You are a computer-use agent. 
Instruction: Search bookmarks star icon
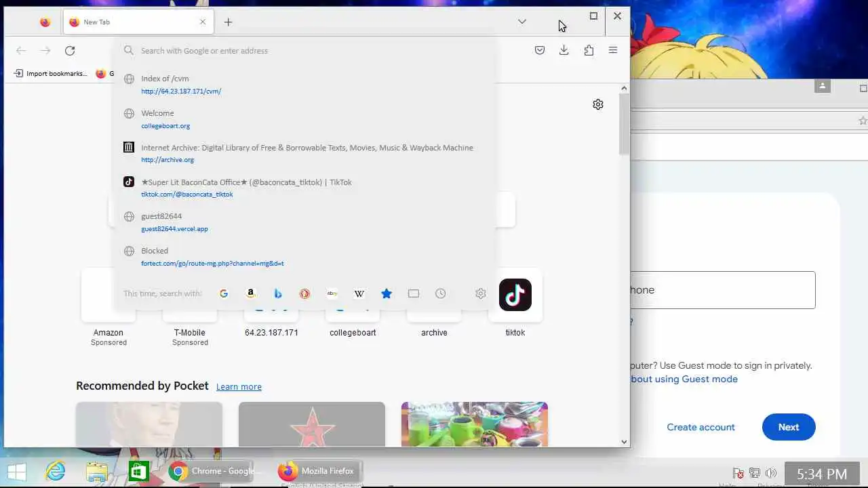coord(387,293)
